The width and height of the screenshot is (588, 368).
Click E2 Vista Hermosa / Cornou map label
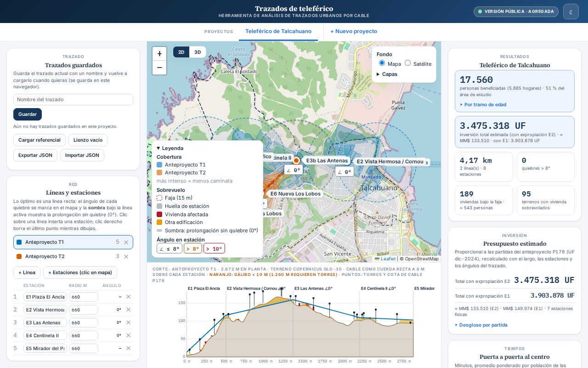tap(390, 161)
